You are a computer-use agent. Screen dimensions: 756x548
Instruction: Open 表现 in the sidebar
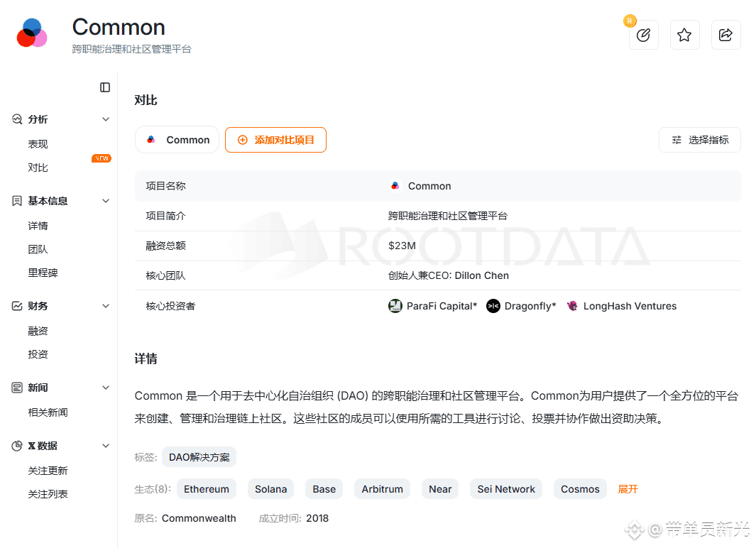38,144
